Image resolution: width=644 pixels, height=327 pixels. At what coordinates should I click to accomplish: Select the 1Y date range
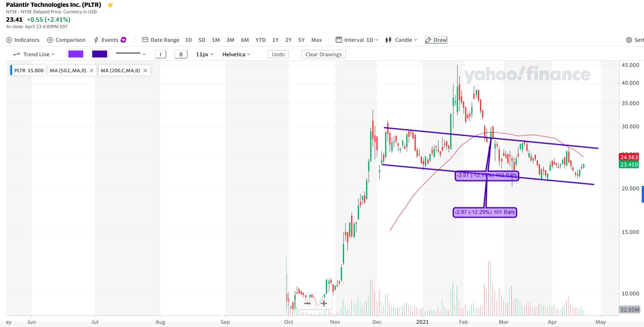[x=275, y=40]
